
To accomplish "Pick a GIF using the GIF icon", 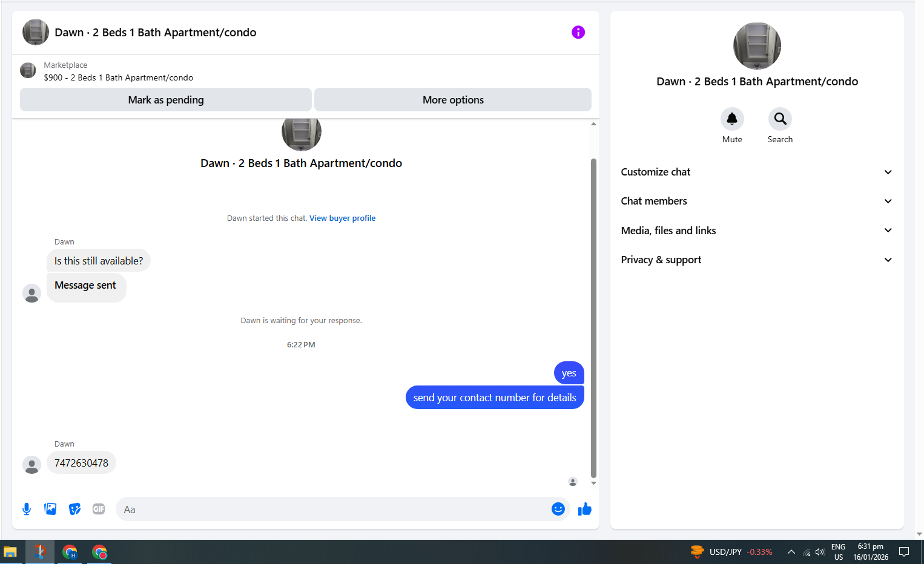I will 99,509.
